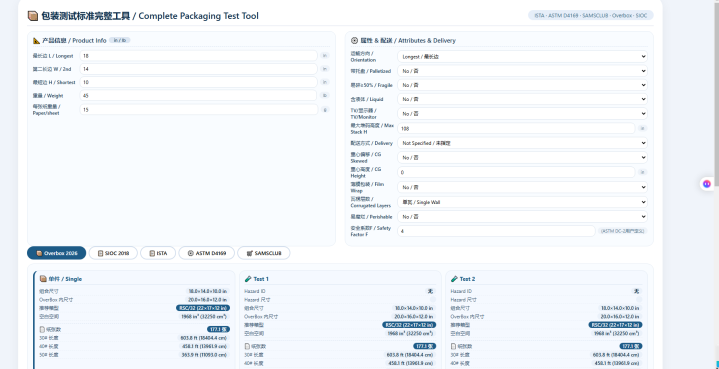Click the paper sheet icon in the Test 2 card
The image size is (719, 369).
coord(454,346)
